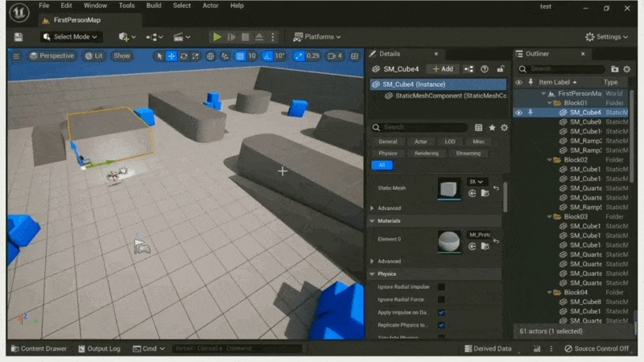Click the Play button in the toolbar

click(217, 37)
